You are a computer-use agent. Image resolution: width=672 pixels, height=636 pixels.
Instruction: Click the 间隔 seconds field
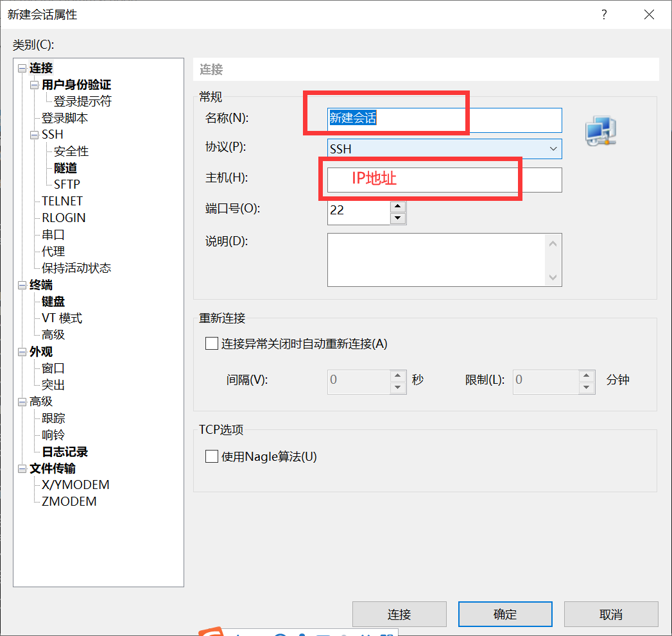(x=359, y=382)
